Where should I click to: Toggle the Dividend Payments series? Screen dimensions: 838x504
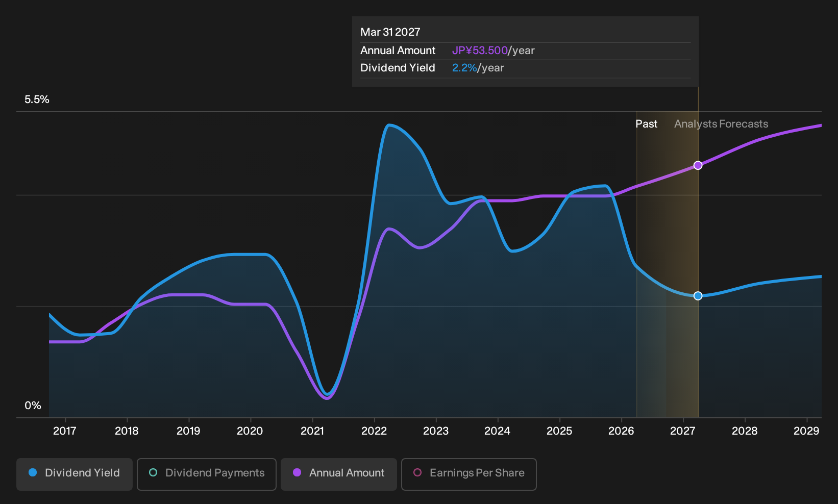click(x=207, y=474)
